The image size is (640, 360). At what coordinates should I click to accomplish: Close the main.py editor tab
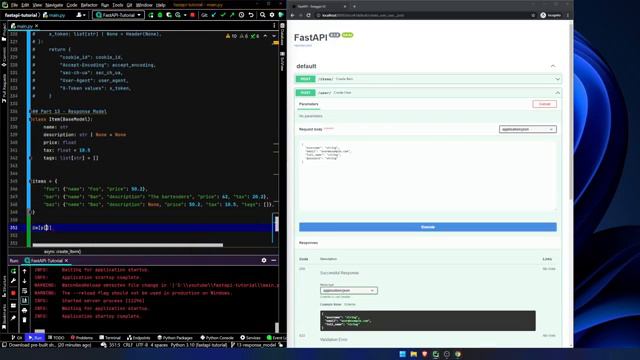point(36,26)
